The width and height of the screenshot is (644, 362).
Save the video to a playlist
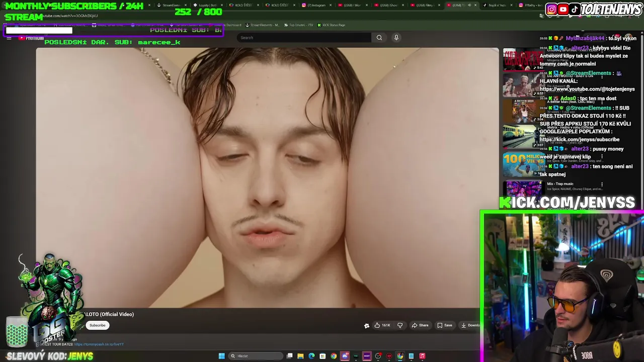[x=445, y=325]
